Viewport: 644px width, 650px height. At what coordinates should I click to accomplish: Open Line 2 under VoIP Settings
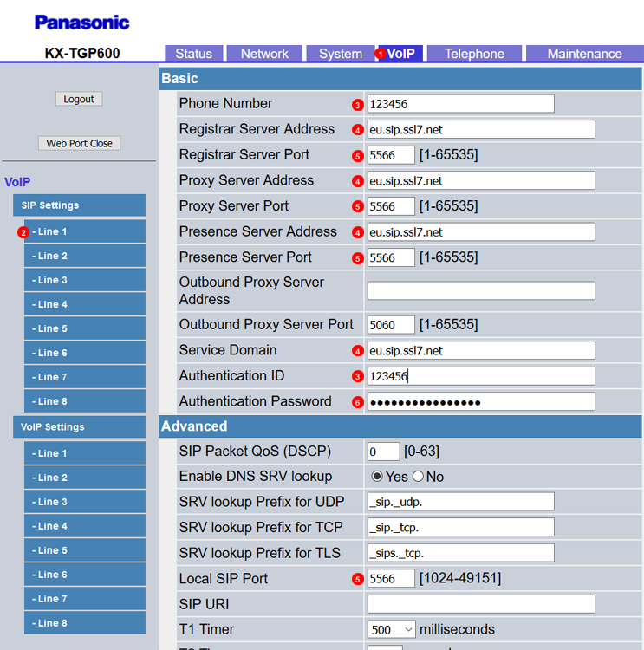(85, 478)
